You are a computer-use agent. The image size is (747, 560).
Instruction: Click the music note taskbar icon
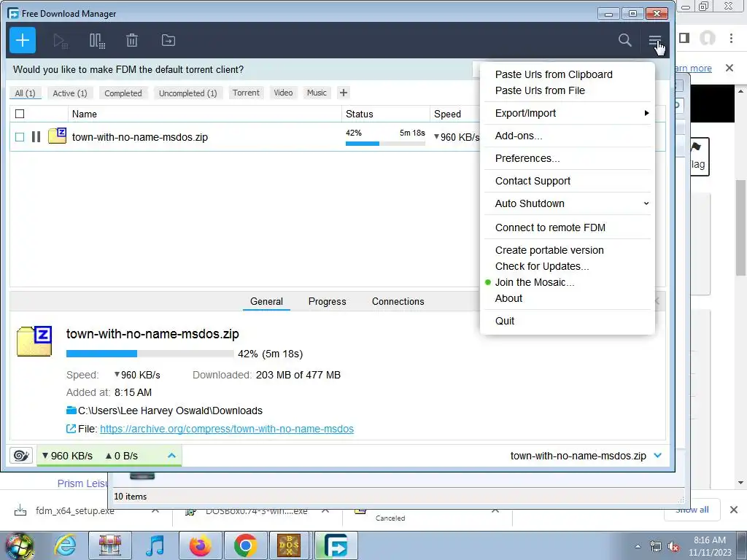coord(155,545)
